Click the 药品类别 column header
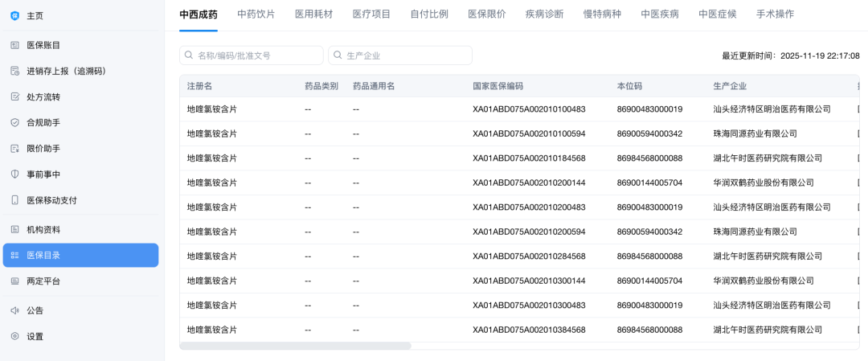Image resolution: width=868 pixels, height=361 pixels. click(x=321, y=86)
